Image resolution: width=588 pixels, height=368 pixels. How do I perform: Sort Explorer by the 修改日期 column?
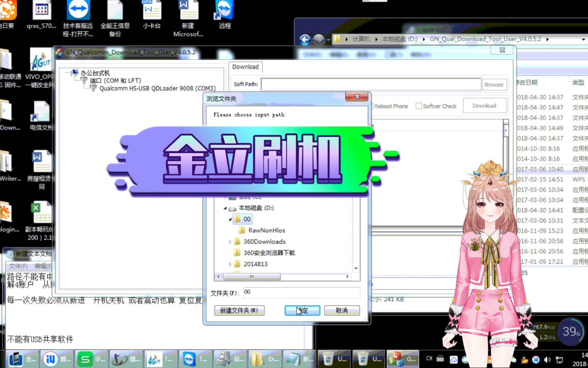(527, 82)
